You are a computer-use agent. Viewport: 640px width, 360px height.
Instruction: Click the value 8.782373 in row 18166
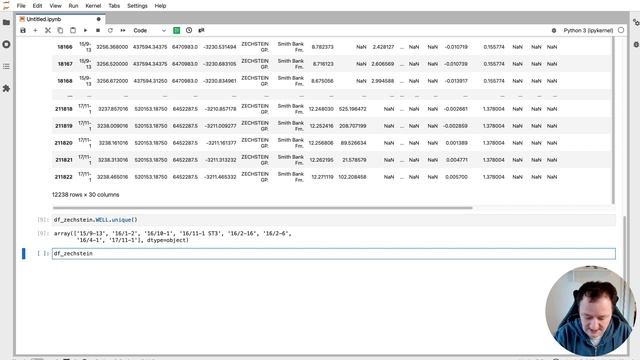(322, 47)
